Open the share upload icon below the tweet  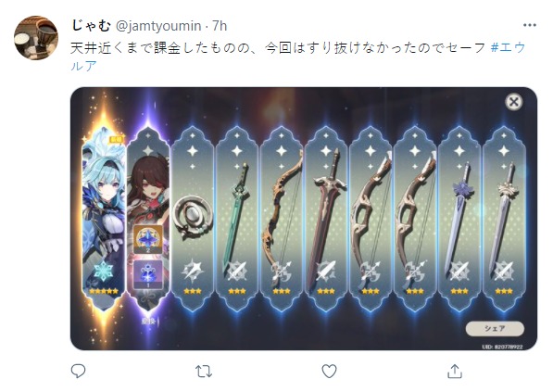pyautogui.click(x=455, y=372)
